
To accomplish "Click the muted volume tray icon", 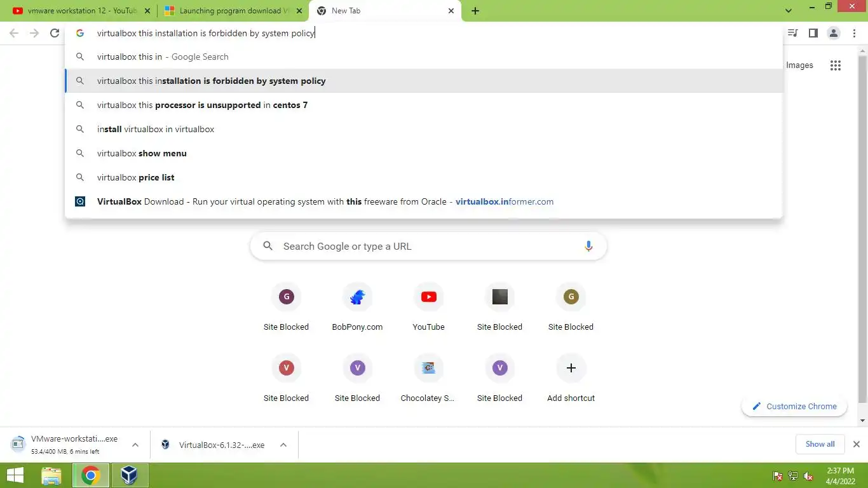I will click(x=808, y=476).
